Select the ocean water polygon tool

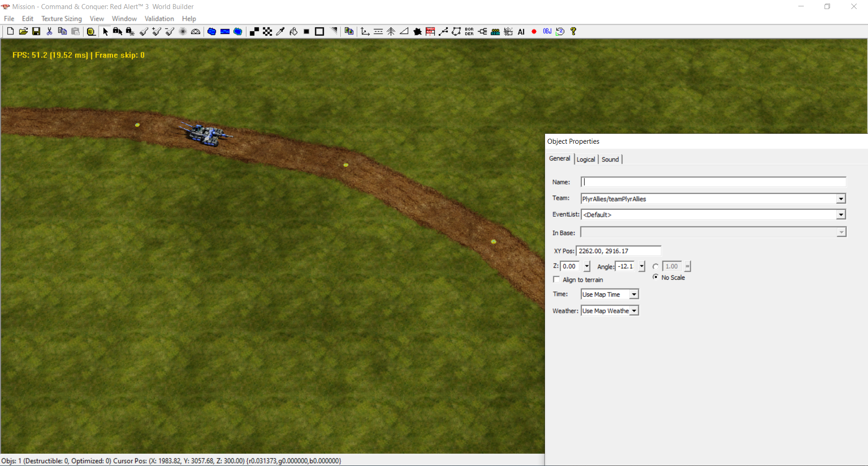point(238,31)
